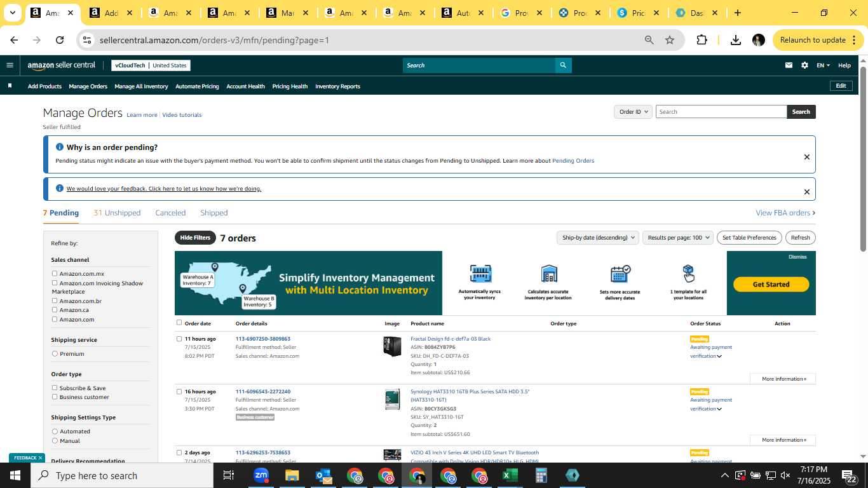
Task: Open View FBA orders link
Action: coord(785,213)
